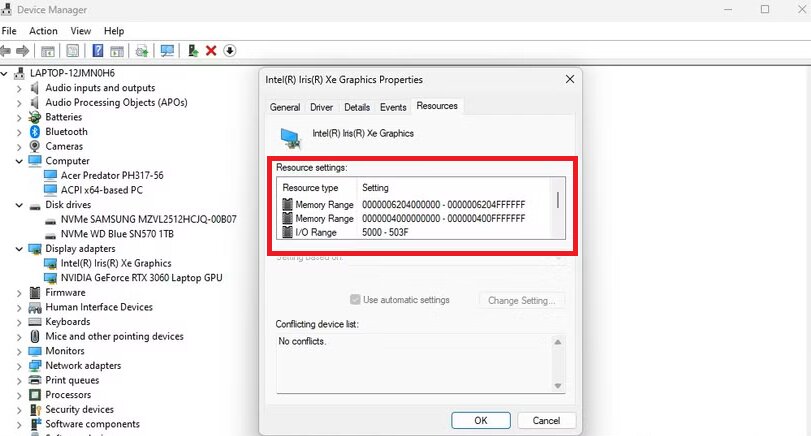The width and height of the screenshot is (811, 436).
Task: Click the Security devices icon
Action: click(35, 410)
